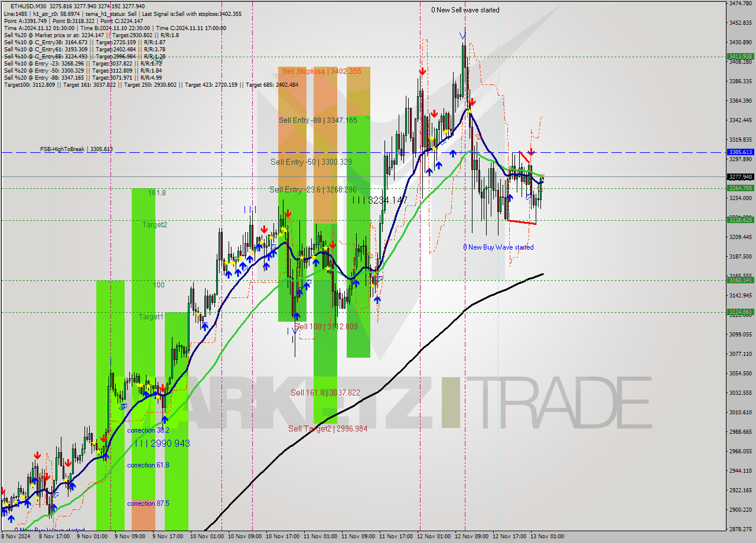This screenshot has height=543, width=756.
Task: Click the green 3160.141 price tag
Action: click(740, 280)
